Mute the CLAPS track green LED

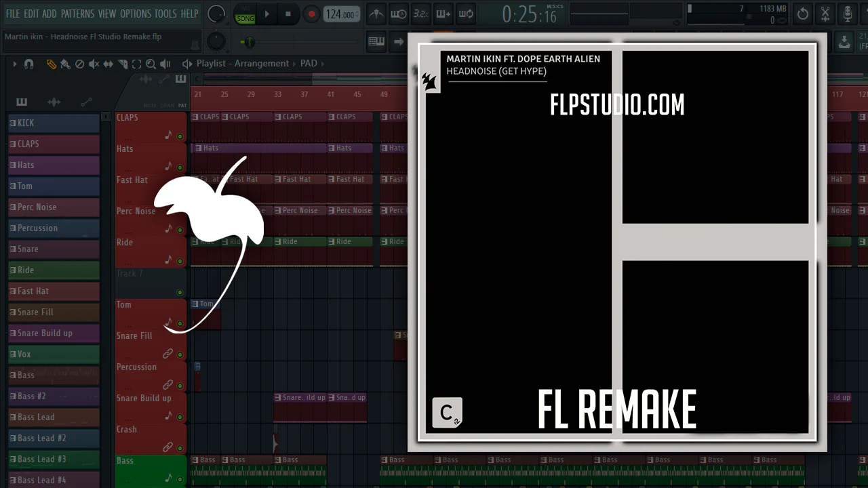pyautogui.click(x=180, y=136)
